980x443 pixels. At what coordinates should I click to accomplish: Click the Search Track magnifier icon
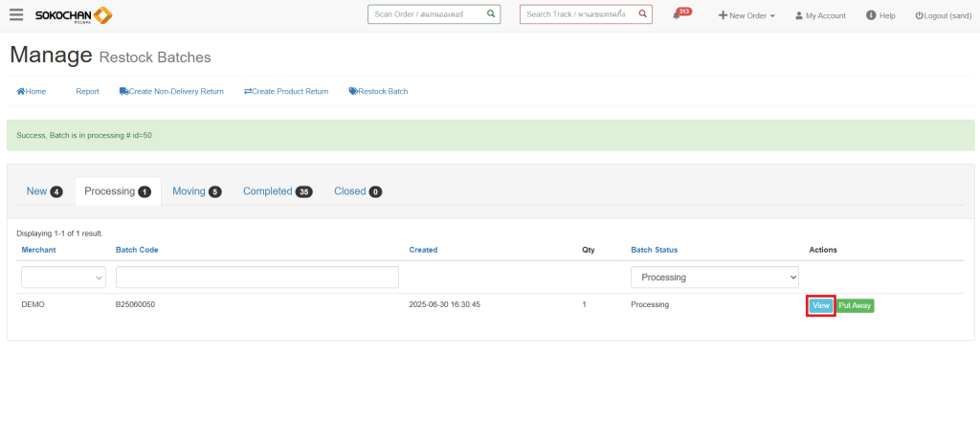click(642, 14)
